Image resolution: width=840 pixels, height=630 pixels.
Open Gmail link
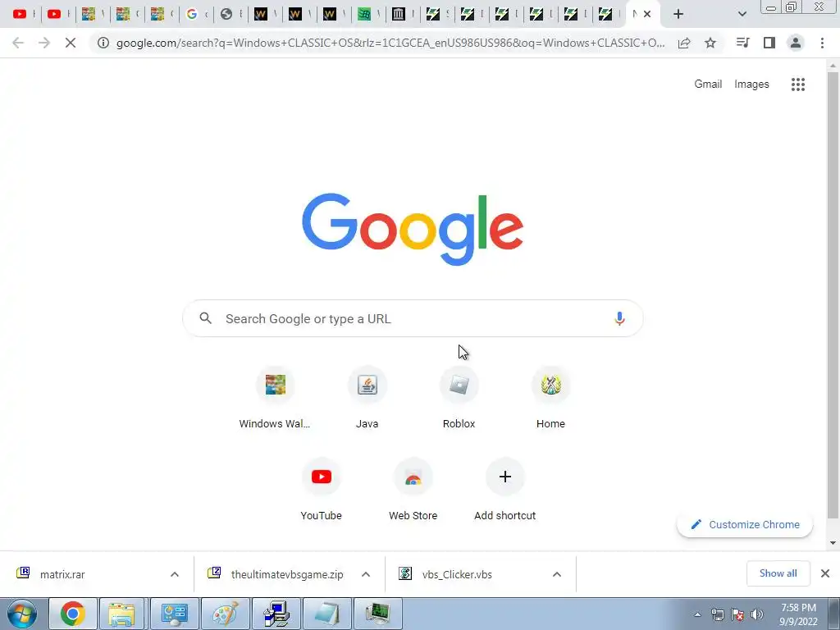[x=708, y=84]
